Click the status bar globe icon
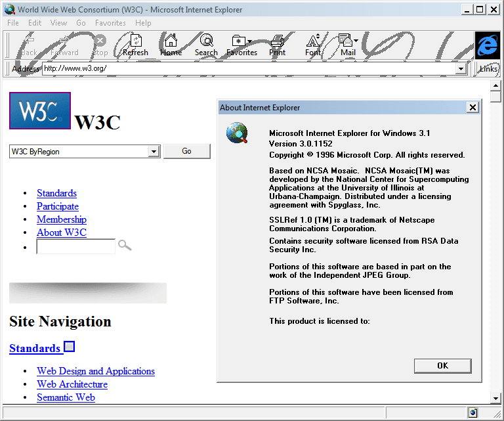Screen dimensions: 504x421 pyautogui.click(x=472, y=412)
